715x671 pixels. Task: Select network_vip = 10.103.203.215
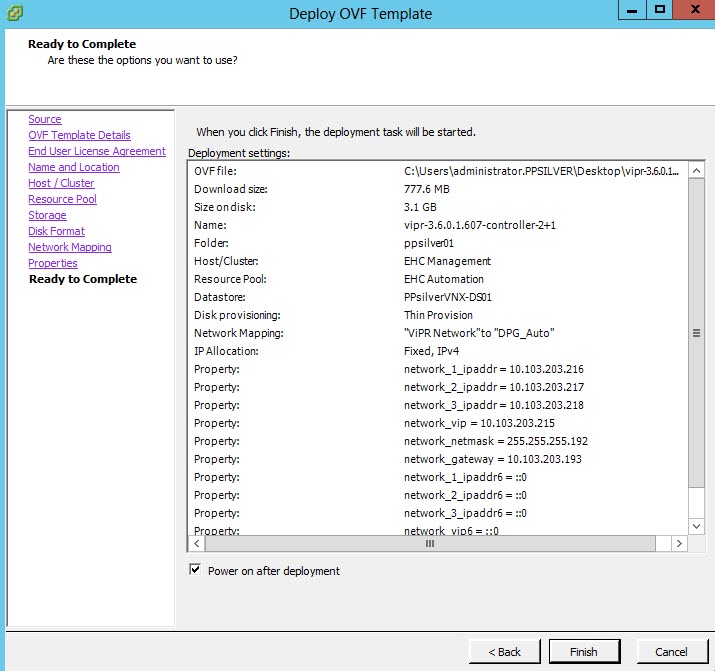click(x=479, y=423)
